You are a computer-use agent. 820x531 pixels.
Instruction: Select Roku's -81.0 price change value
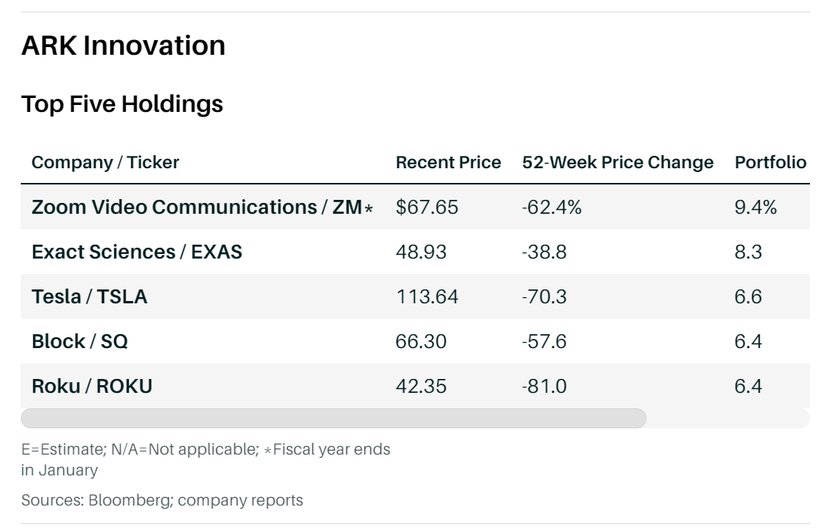pyautogui.click(x=545, y=386)
